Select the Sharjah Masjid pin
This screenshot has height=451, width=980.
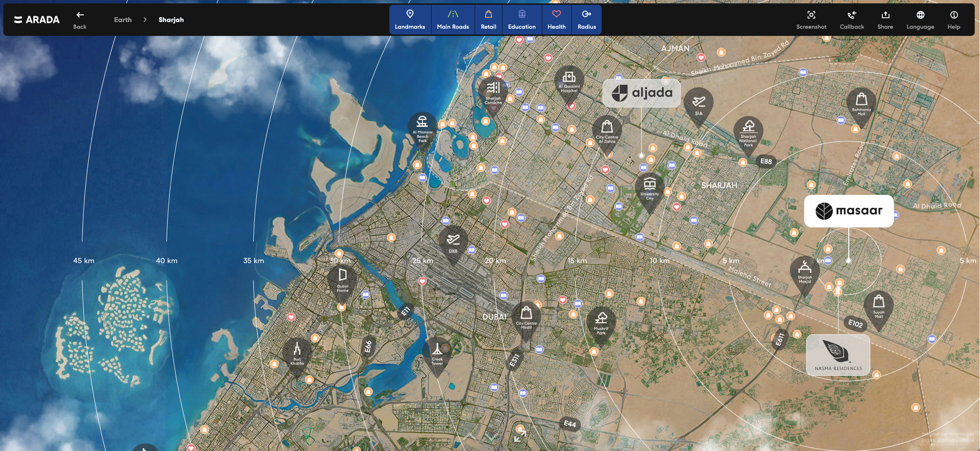(x=805, y=273)
